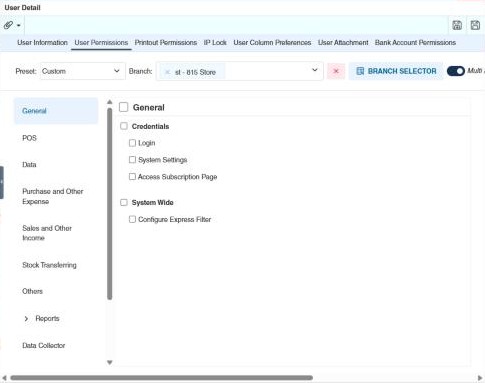
Task: Click the BRANCH SELECTOR button
Action: (396, 71)
